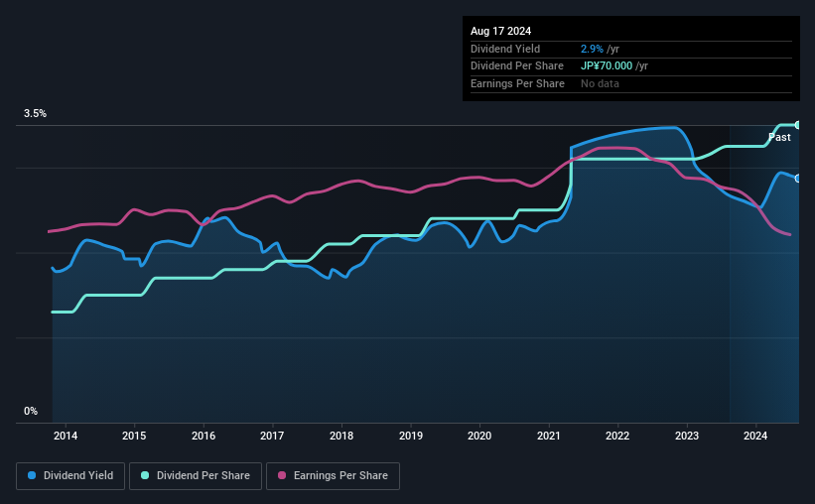
Task: Click the 0% y-axis label
Action: pyautogui.click(x=31, y=411)
